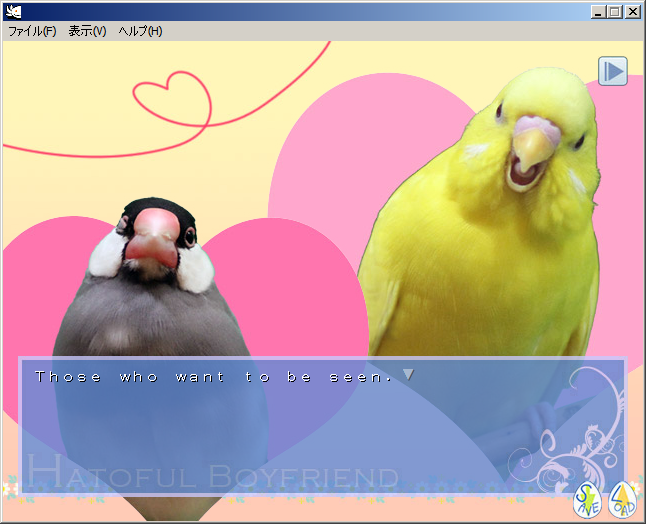Maximize the game window
Screen dimensions: 646x524
click(x=614, y=12)
